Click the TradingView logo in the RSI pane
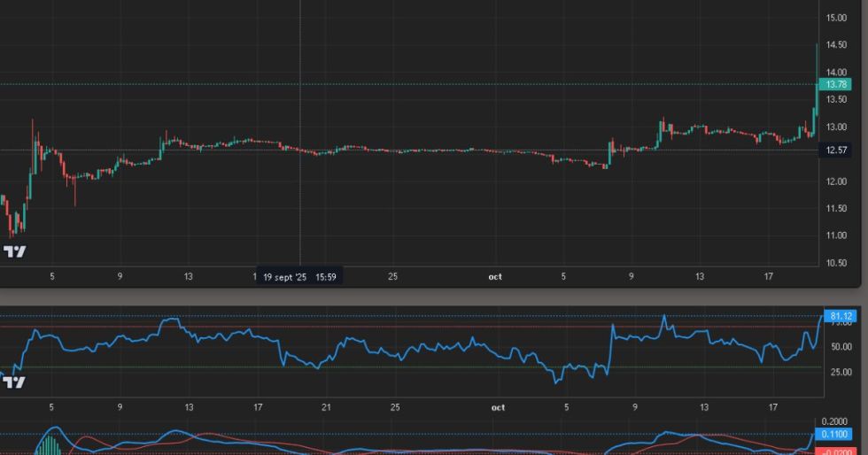Screen dimensions: 868x455 [14, 382]
